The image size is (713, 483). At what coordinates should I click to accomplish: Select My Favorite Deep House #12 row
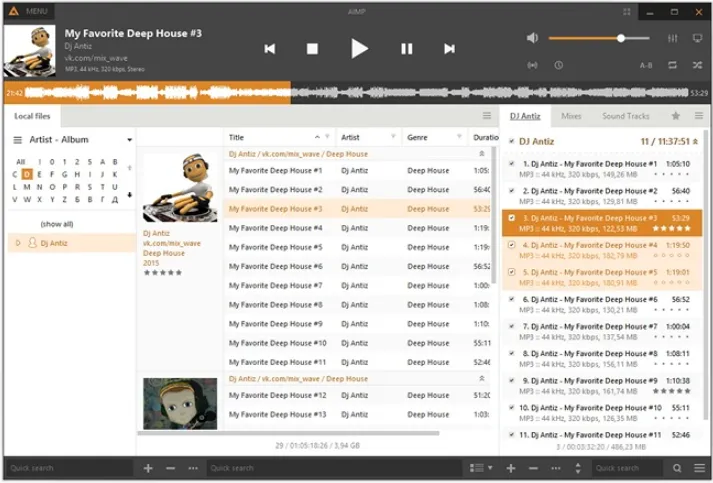[x=359, y=395]
